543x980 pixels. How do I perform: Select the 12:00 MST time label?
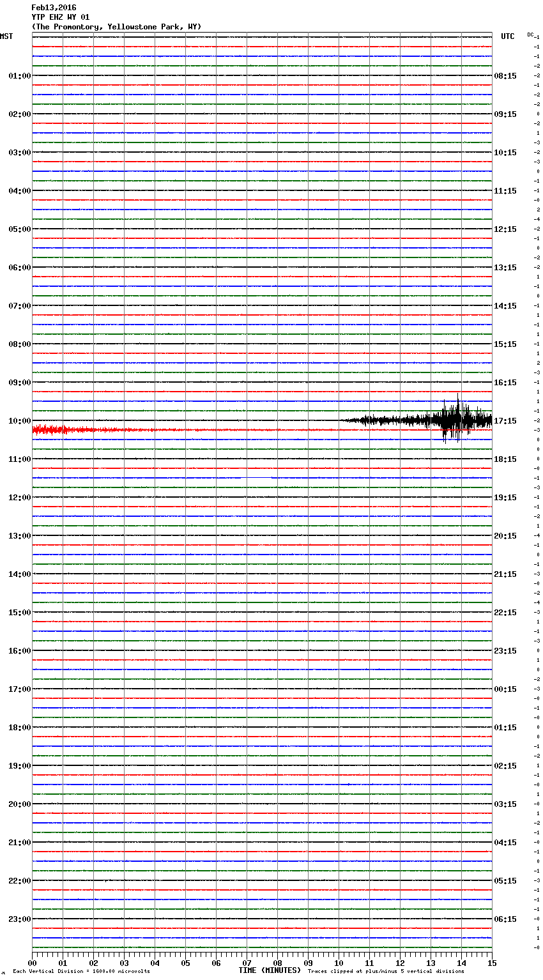[x=19, y=498]
